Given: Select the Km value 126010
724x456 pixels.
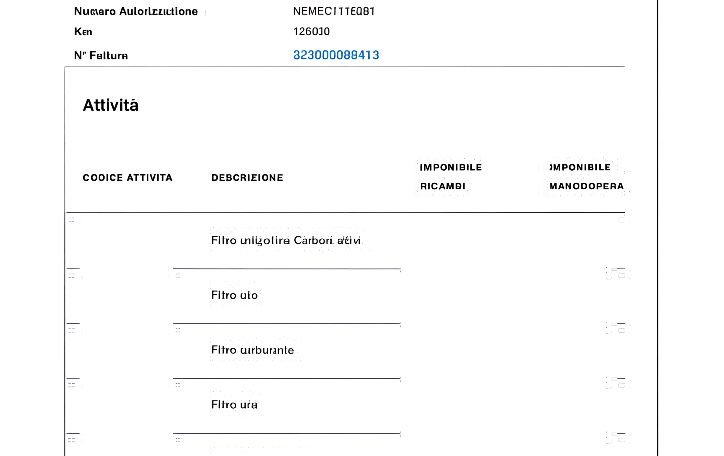Looking at the screenshot, I should tap(311, 31).
